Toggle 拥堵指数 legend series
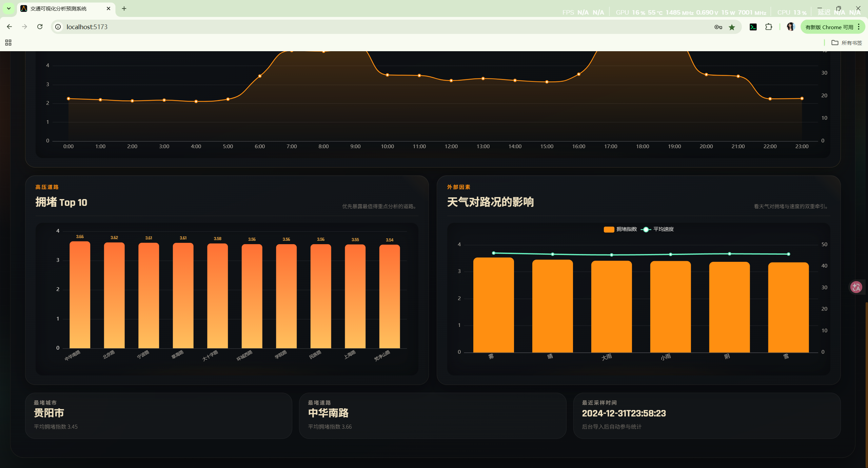Viewport: 868px width, 468px height. (620, 229)
